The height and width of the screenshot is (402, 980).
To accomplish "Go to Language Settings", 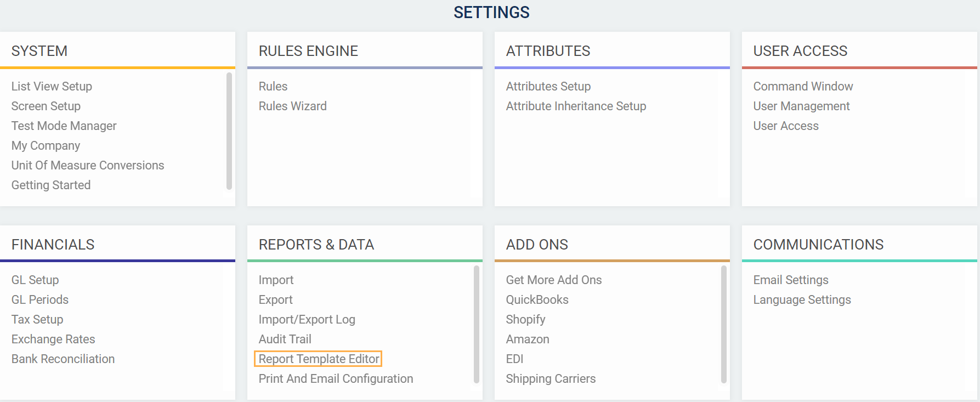I will [802, 299].
